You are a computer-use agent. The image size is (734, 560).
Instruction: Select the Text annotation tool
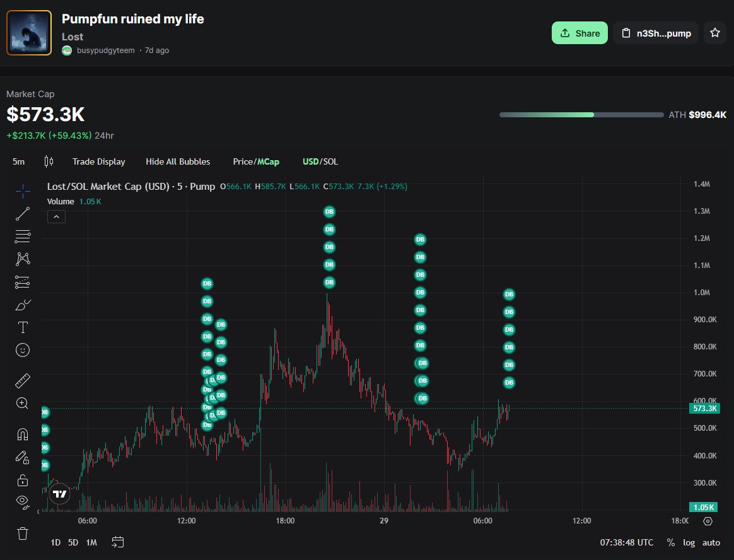pyautogui.click(x=23, y=327)
